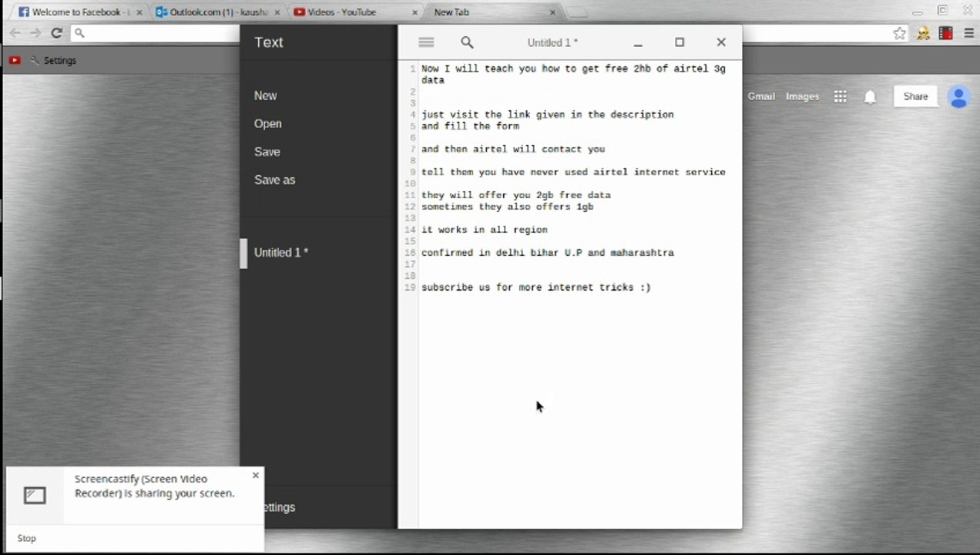Stop the Screencastify screen sharing
Viewport: 980px width, 555px height.
pyautogui.click(x=27, y=538)
